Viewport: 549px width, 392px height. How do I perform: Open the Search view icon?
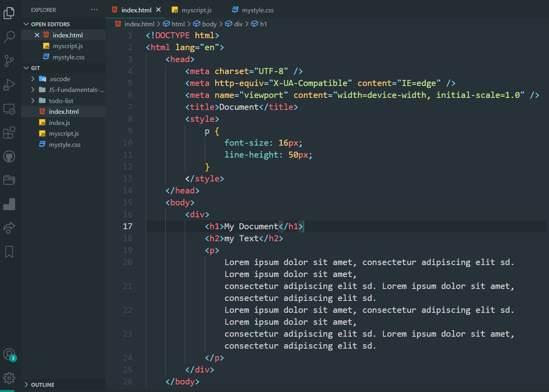(9, 37)
